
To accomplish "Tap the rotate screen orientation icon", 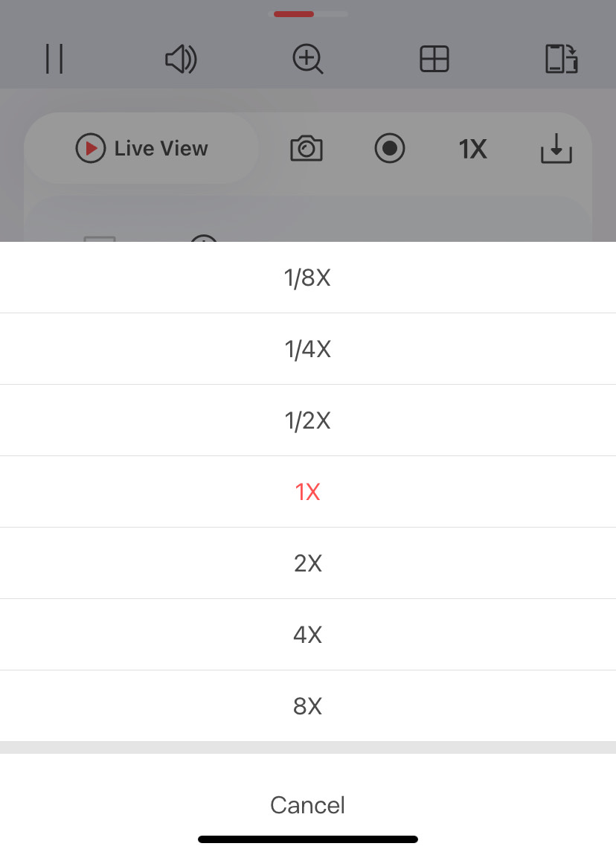I will 562,59.
